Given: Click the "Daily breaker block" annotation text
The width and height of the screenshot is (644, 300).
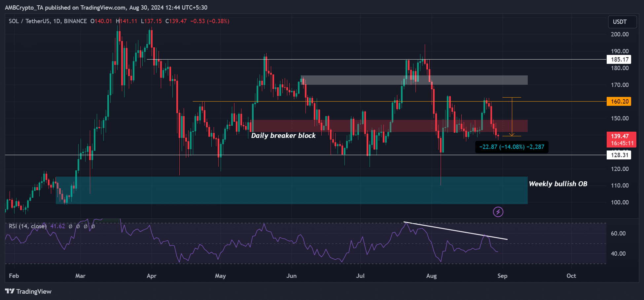Looking at the screenshot, I should pyautogui.click(x=283, y=136).
